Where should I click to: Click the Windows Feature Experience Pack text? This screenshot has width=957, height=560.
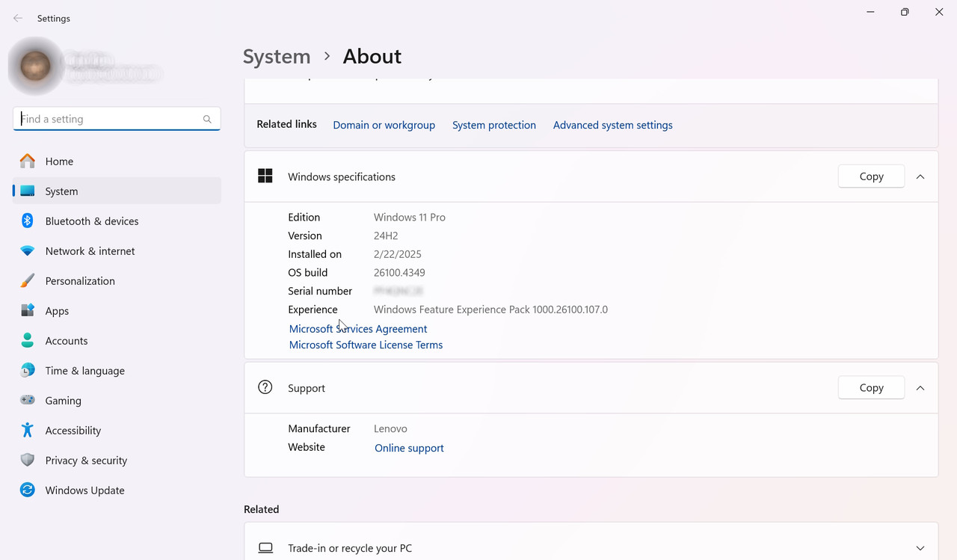490,310
